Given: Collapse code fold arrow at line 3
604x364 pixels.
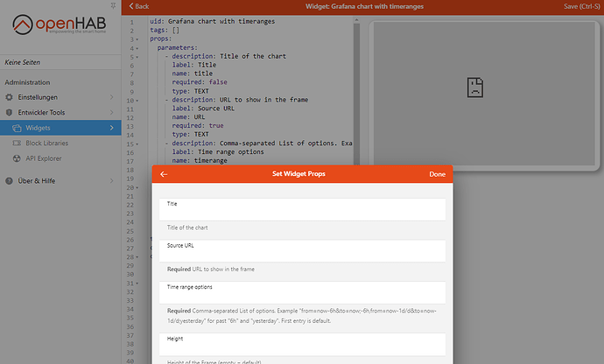Looking at the screenshot, I should pos(137,39).
